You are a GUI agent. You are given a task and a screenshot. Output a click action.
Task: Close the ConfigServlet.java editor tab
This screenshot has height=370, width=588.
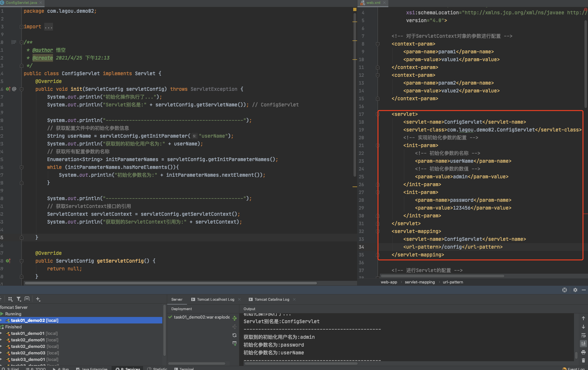click(x=41, y=3)
